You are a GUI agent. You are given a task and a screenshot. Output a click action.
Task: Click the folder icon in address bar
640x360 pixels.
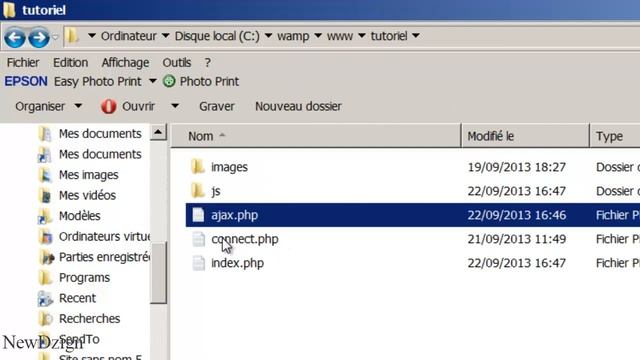(72, 36)
